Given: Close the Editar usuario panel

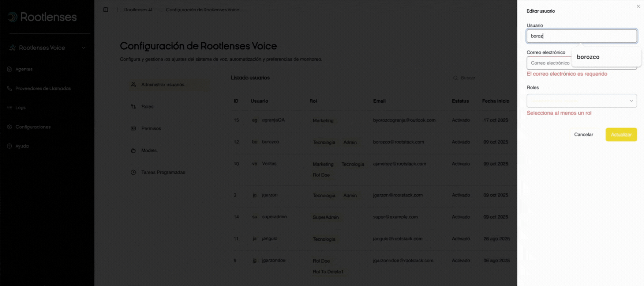Looking at the screenshot, I should point(638,6).
